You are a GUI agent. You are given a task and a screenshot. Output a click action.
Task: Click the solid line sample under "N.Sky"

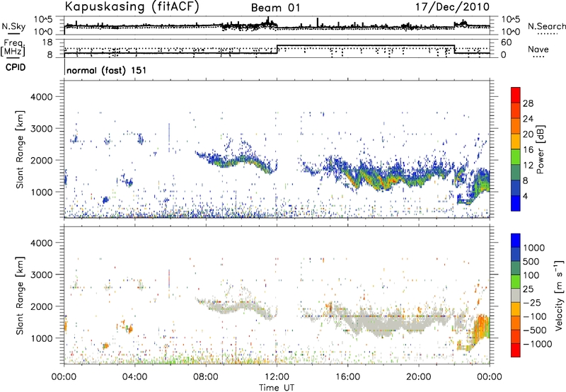(13, 33)
